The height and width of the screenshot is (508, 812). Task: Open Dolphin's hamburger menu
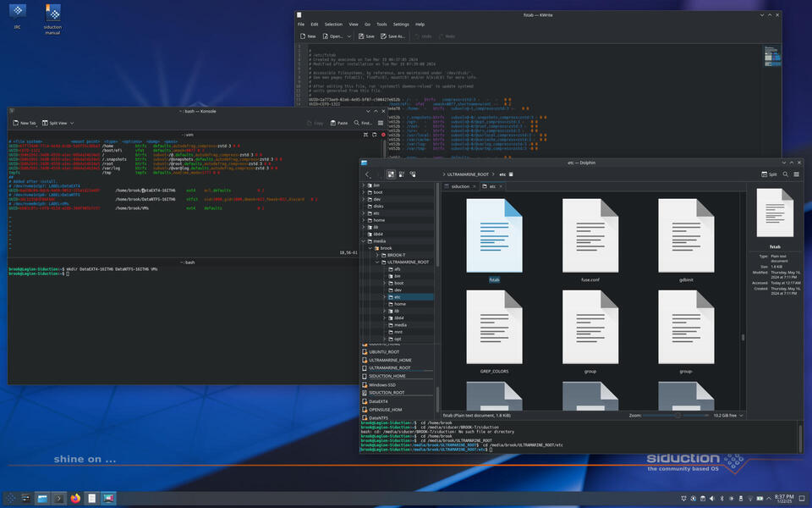(x=796, y=174)
